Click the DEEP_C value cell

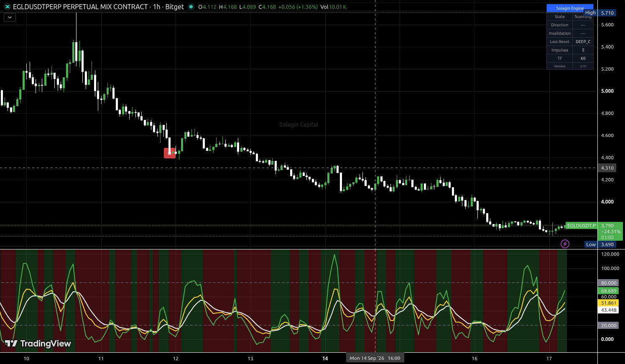[583, 42]
